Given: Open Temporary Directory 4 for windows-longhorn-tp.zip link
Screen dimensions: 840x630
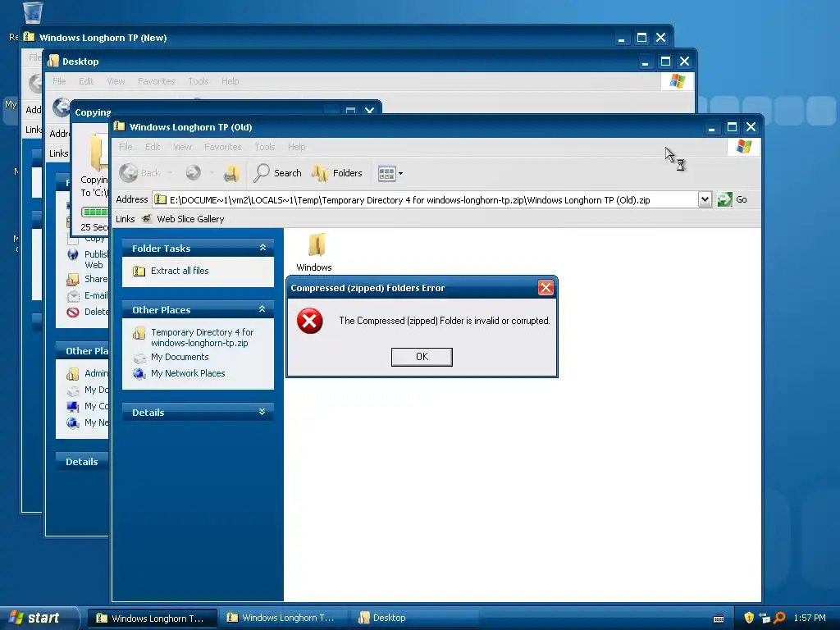Looking at the screenshot, I should (x=202, y=337).
